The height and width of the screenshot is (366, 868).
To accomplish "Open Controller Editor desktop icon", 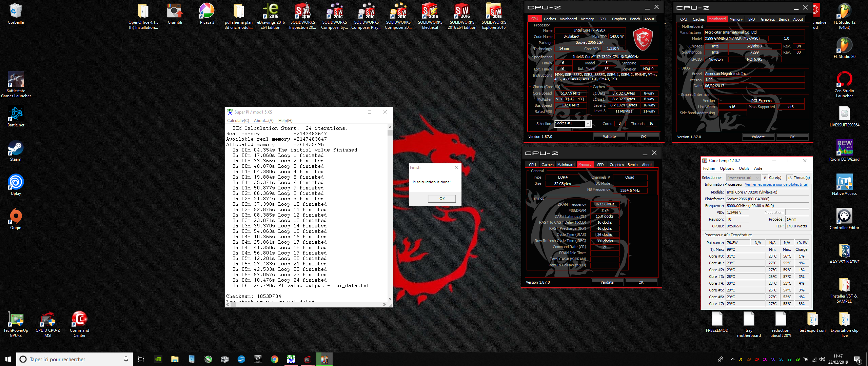I will (844, 219).
